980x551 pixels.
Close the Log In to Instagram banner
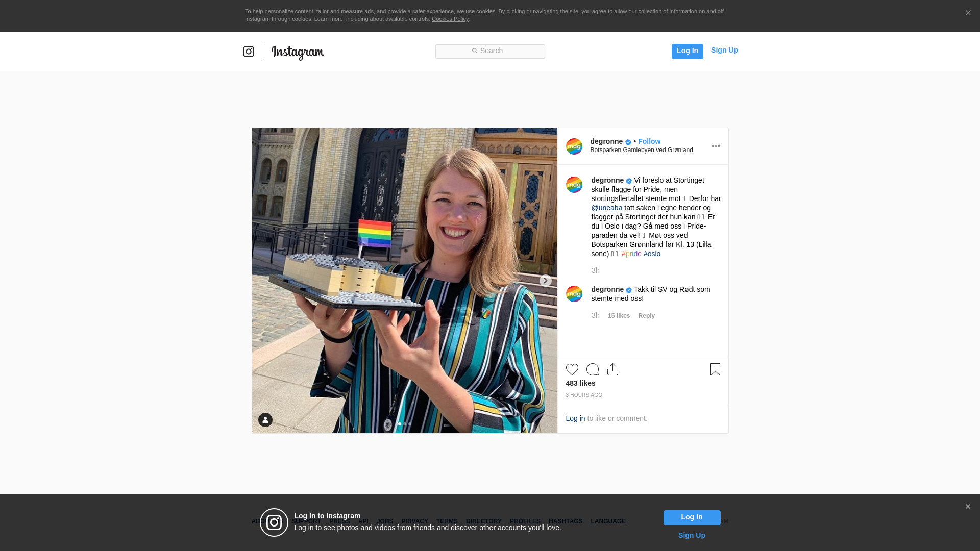coord(968,507)
